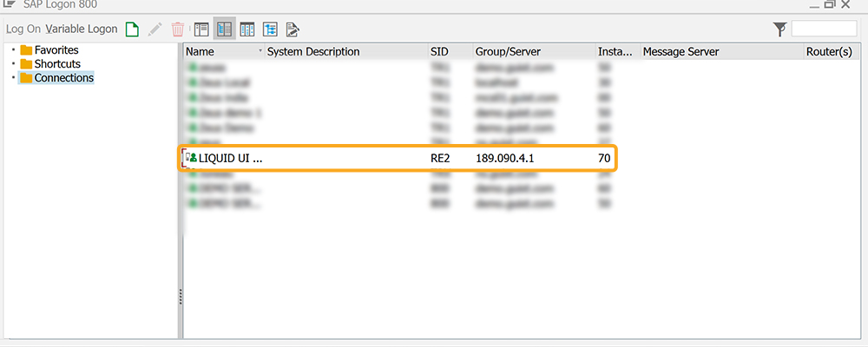Switch to the tile columns view
Screen dimensions: 868x347
tap(247, 29)
